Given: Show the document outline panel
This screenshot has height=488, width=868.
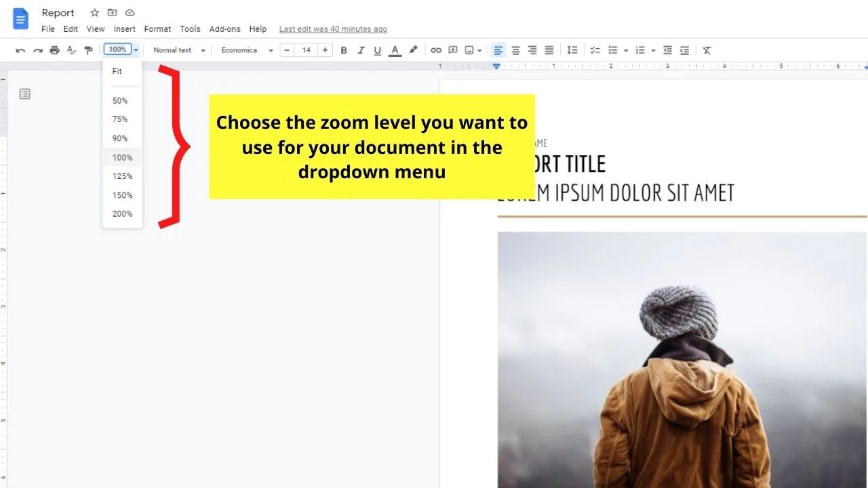Looking at the screenshot, I should [x=24, y=94].
